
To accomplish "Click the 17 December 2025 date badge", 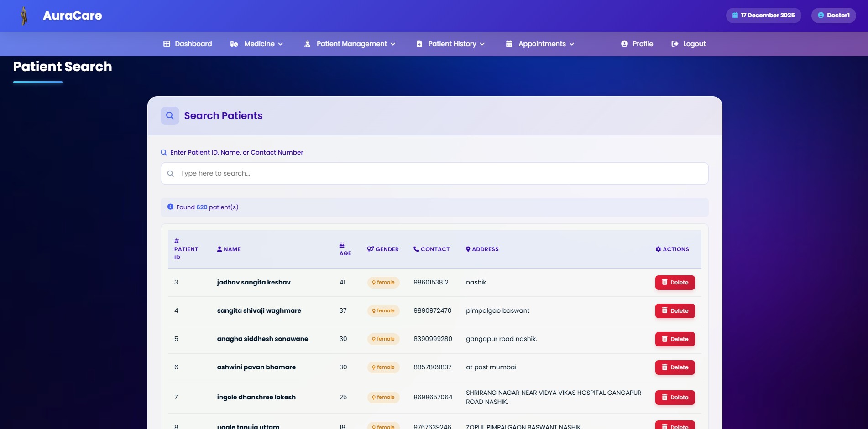I will pyautogui.click(x=763, y=16).
